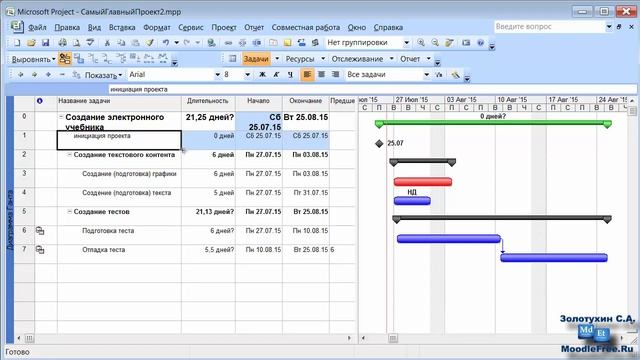Screen dimensions: 640x360
Task: Click the task table horizontal scrollbar thumb
Action: coord(29,338)
